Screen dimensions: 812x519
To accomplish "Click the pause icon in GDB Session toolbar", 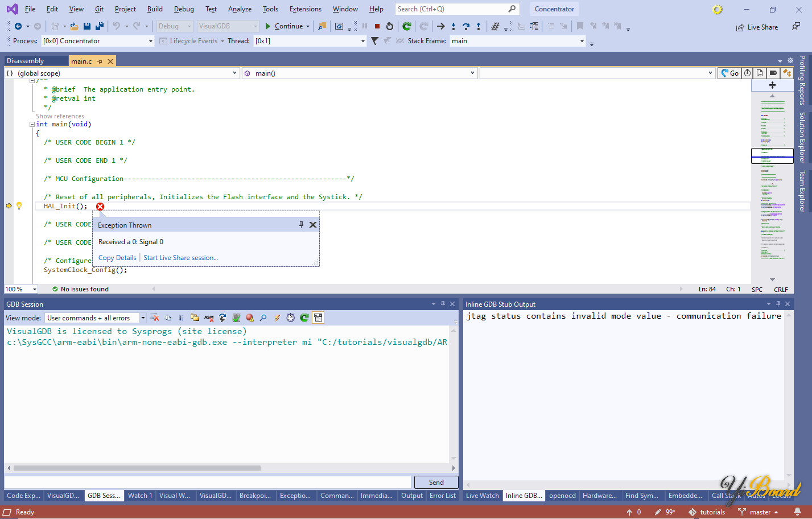I will (181, 318).
